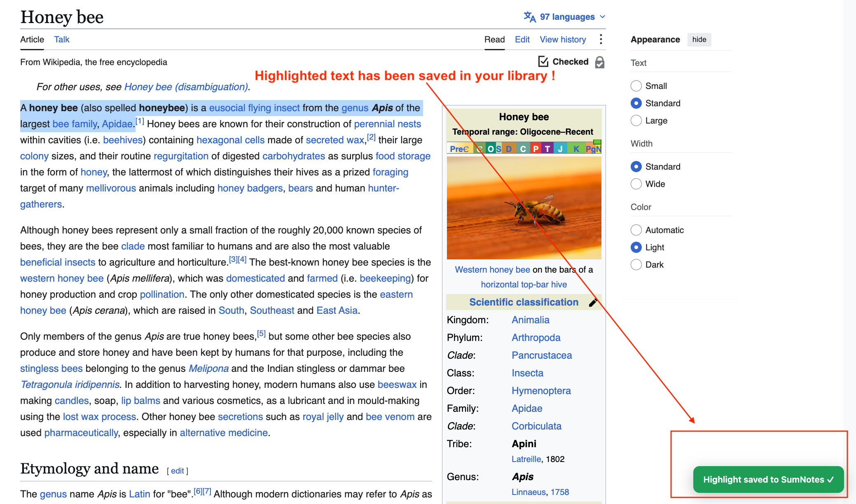Screen dimensions: 856x504
Task: Click the page protection padlock icon
Action: [600, 62]
